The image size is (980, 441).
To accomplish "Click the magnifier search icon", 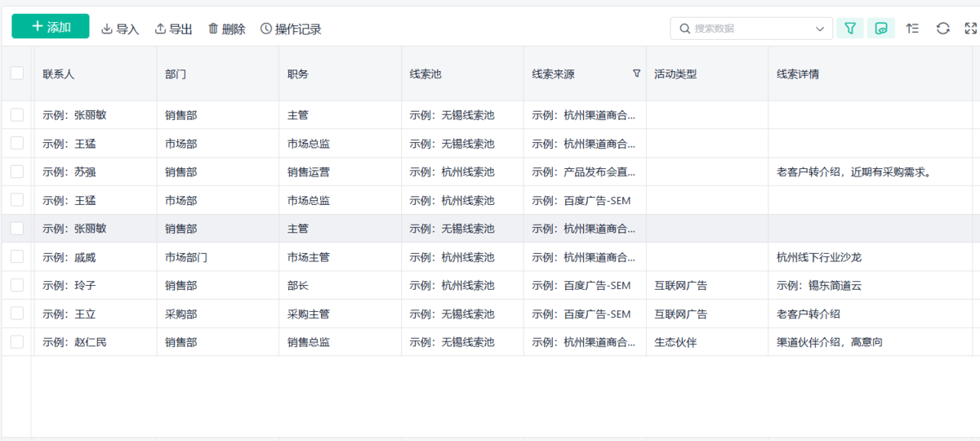I will point(684,29).
